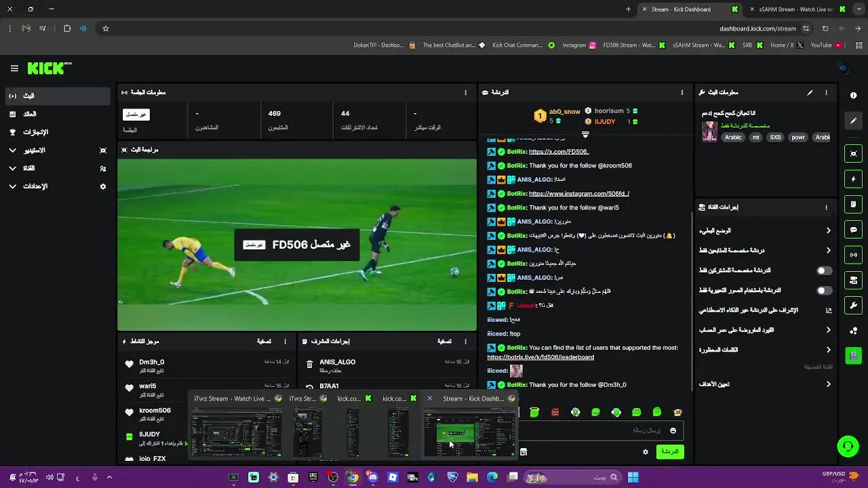Click the AI moderation external link icon
Screen dimensions: 868x488
click(828, 310)
